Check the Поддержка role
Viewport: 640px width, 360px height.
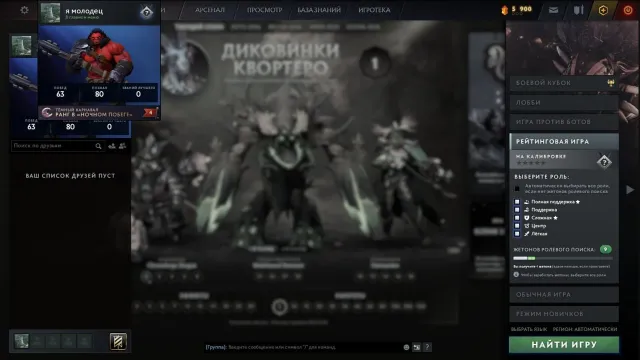tap(517, 210)
